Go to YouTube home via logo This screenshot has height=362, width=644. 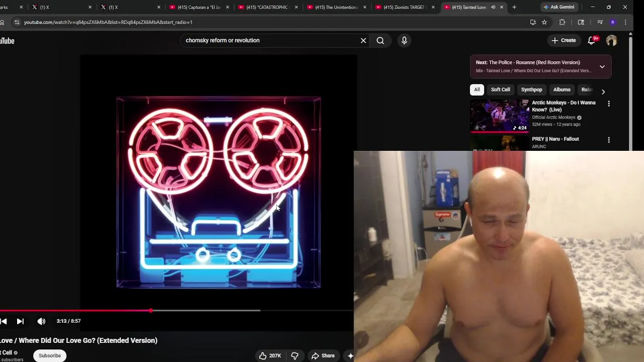(7, 41)
